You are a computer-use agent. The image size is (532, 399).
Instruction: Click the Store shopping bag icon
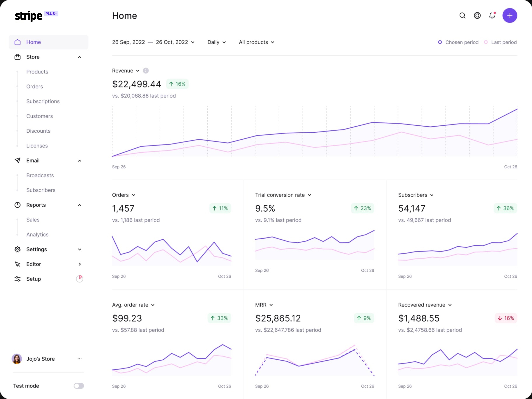pyautogui.click(x=18, y=57)
